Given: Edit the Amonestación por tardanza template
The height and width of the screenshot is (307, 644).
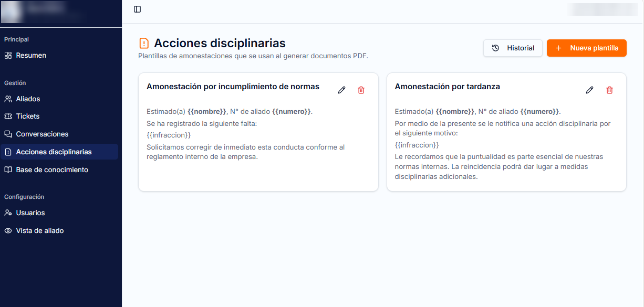Looking at the screenshot, I should click(590, 90).
